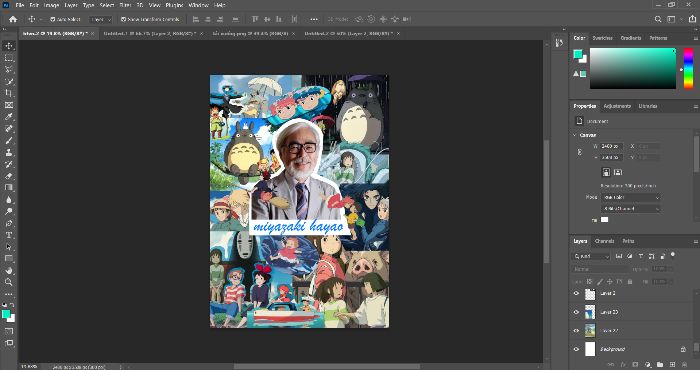Open more options ellipsis in options bar
This screenshot has width=700, height=370.
[x=314, y=19]
